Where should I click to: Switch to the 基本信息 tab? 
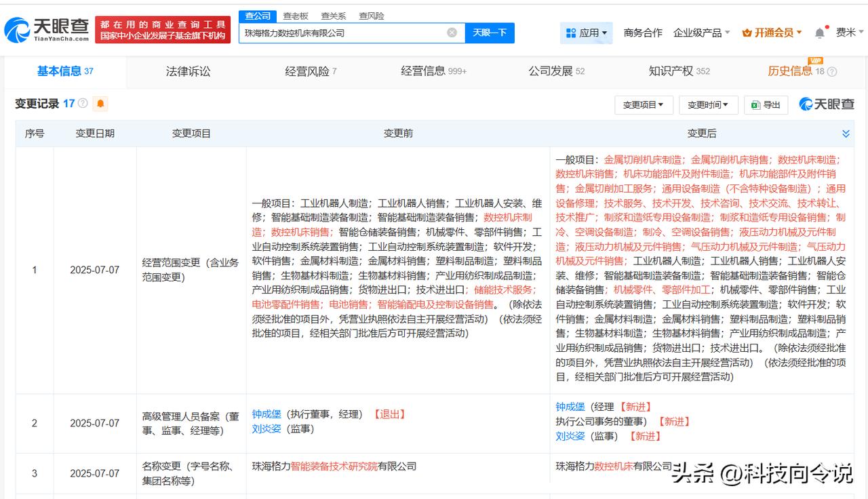(x=65, y=71)
